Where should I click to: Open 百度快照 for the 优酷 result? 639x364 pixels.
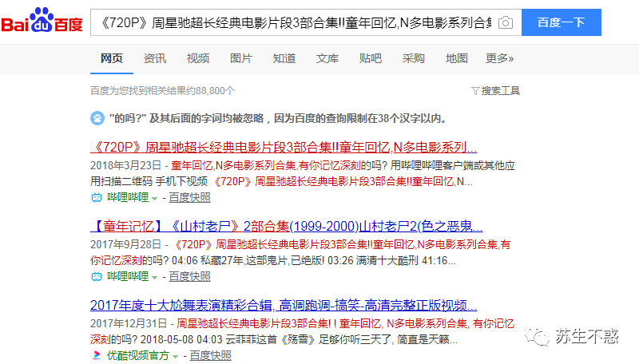pyautogui.click(x=211, y=355)
